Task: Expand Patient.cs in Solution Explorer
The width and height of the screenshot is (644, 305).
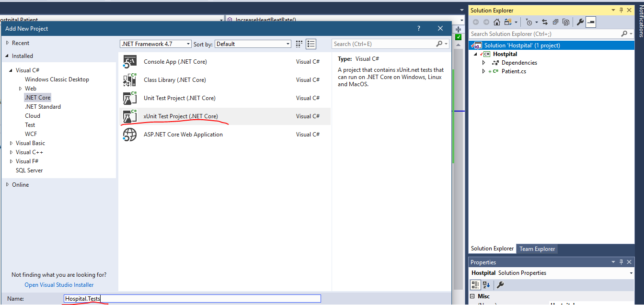Action: [484, 71]
